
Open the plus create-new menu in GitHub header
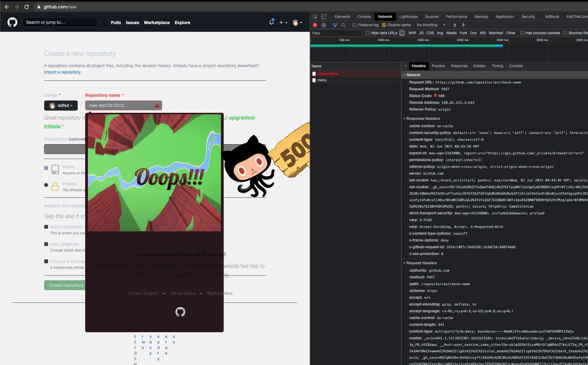(283, 22)
